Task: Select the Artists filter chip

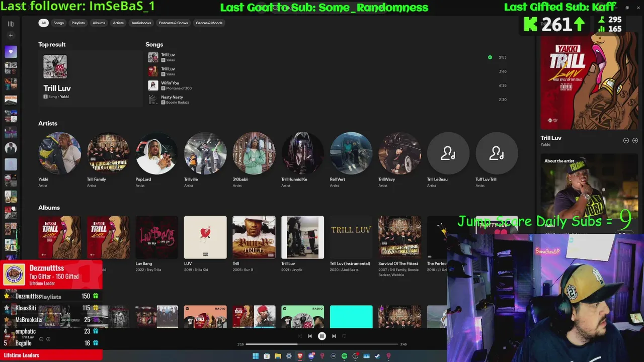Action: point(118,23)
